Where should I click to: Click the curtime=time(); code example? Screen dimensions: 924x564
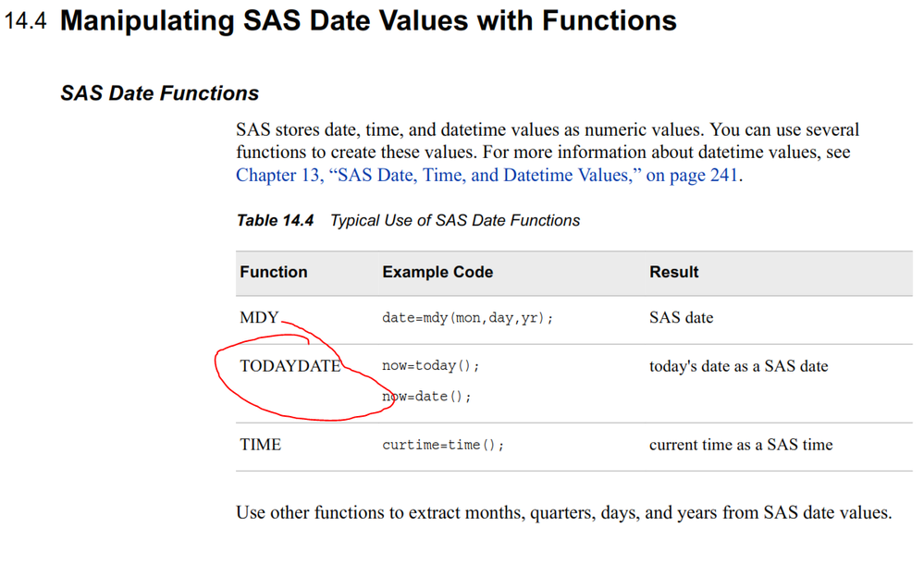(x=443, y=446)
